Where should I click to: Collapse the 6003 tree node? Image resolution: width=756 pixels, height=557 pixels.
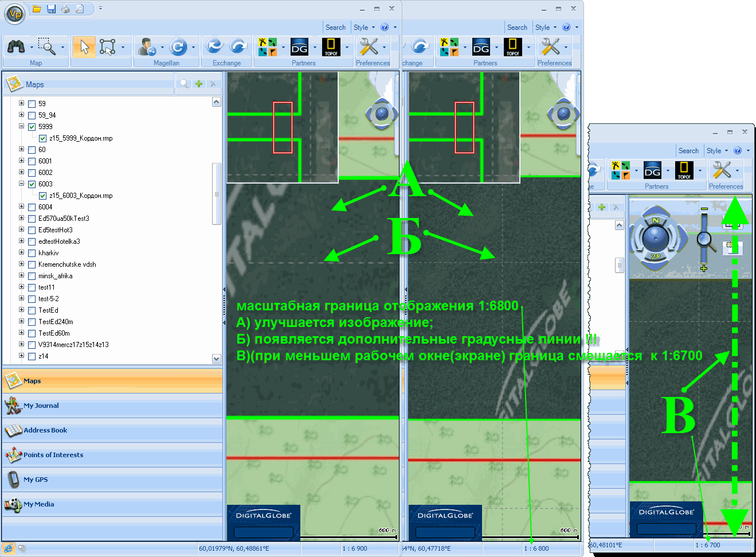click(x=22, y=184)
